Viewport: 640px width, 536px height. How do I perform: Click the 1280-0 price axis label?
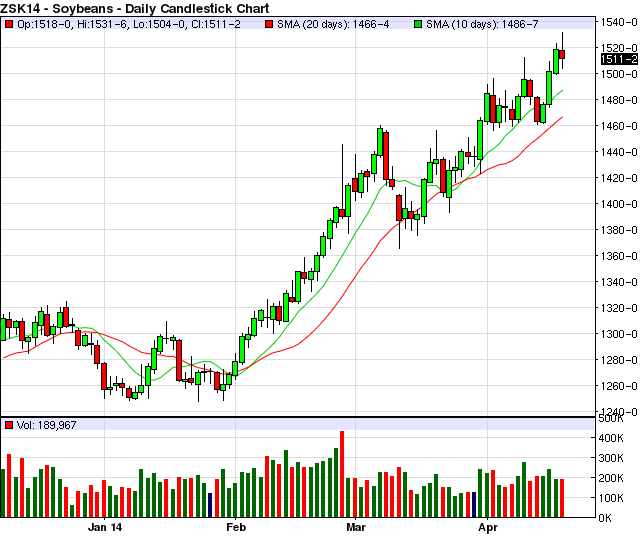(x=619, y=360)
